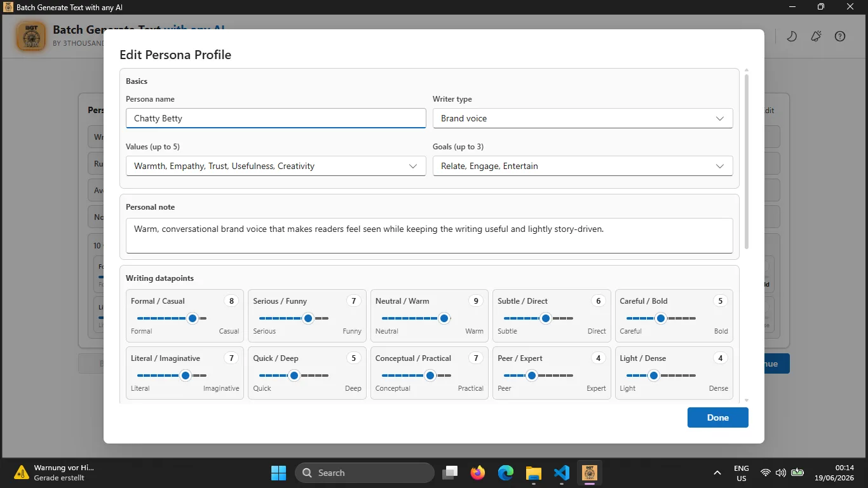The width and height of the screenshot is (868, 488).
Task: Launch Firefox from the taskbar
Action: point(478,473)
